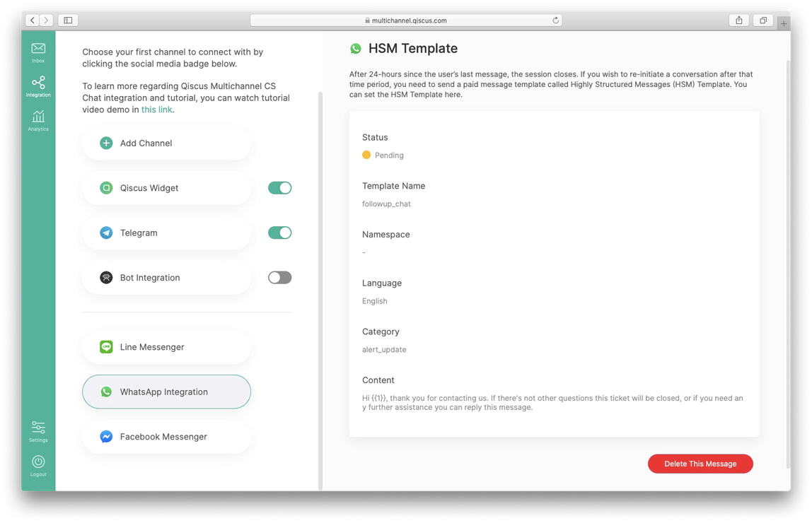812x523 pixels.
Task: Select the Line Messenger channel
Action: [166, 347]
